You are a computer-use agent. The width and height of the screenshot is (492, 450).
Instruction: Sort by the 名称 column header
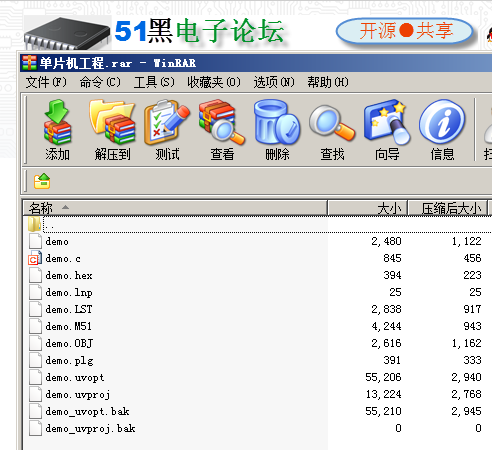tap(175, 208)
